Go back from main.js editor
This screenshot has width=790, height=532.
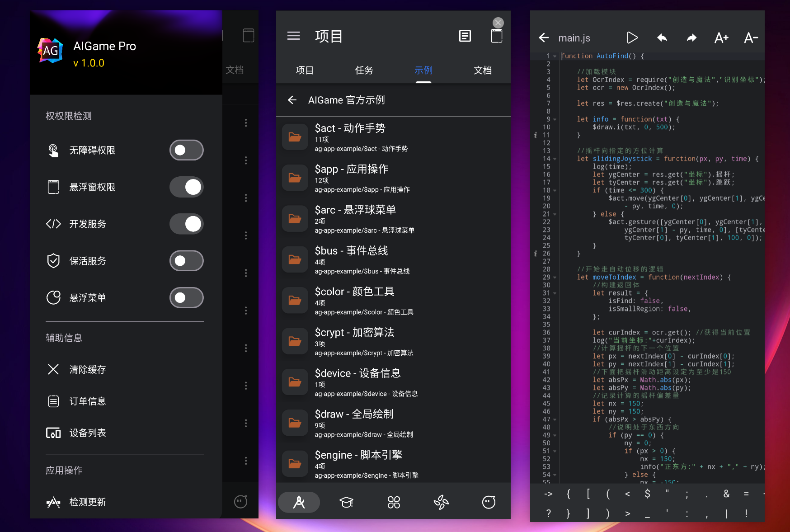544,38
